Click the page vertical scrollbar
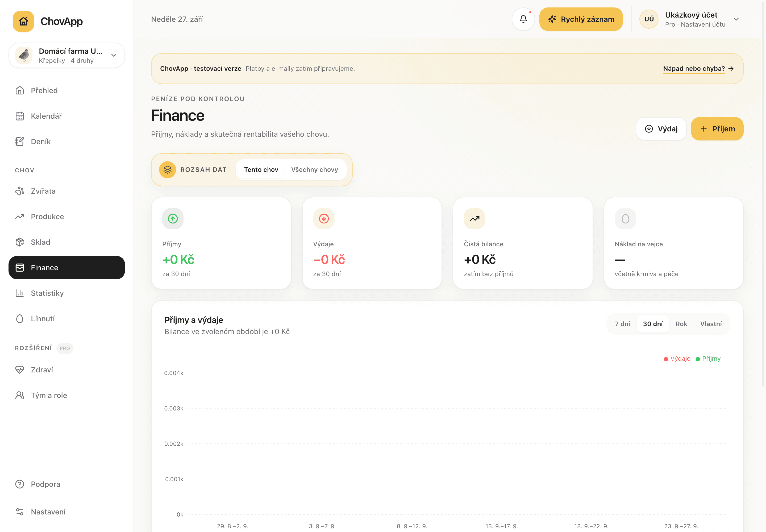 coord(763,193)
